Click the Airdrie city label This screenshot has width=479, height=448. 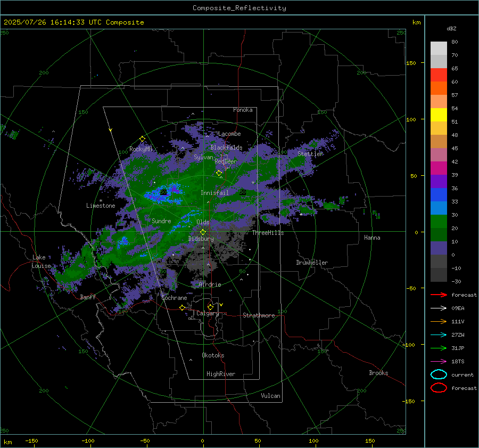(x=210, y=284)
